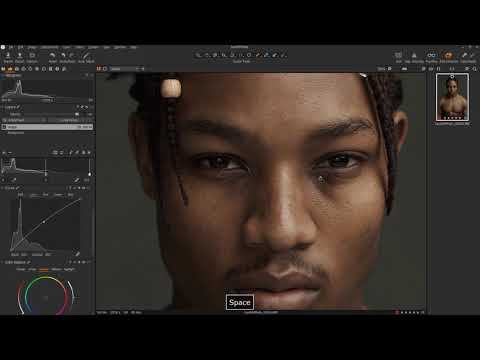Screen dimensions: 480x360
Task: Click the orange multi-view icon in viewer bar
Action: coord(99,69)
